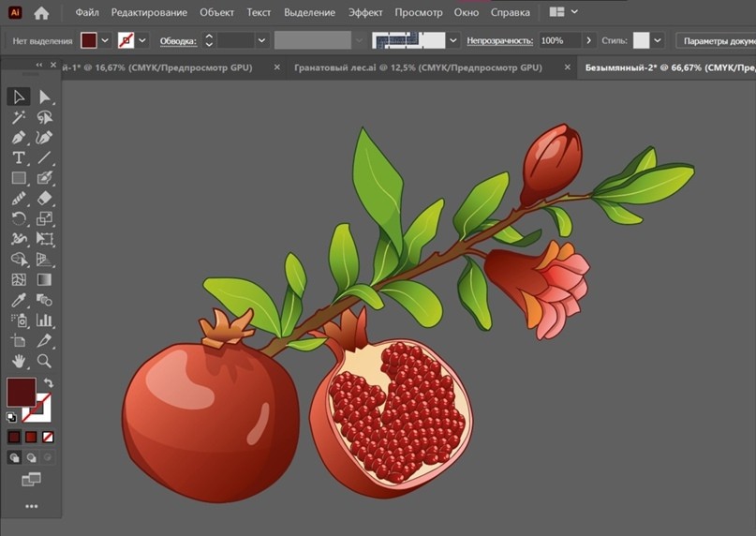Open fill color dropdown in control bar
The width and height of the screenshot is (756, 536).
[x=105, y=40]
